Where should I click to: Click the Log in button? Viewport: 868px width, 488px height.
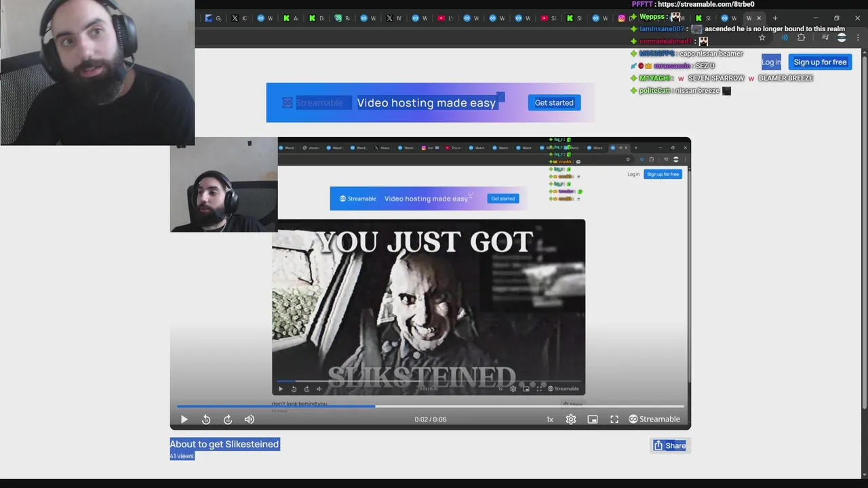click(x=771, y=62)
